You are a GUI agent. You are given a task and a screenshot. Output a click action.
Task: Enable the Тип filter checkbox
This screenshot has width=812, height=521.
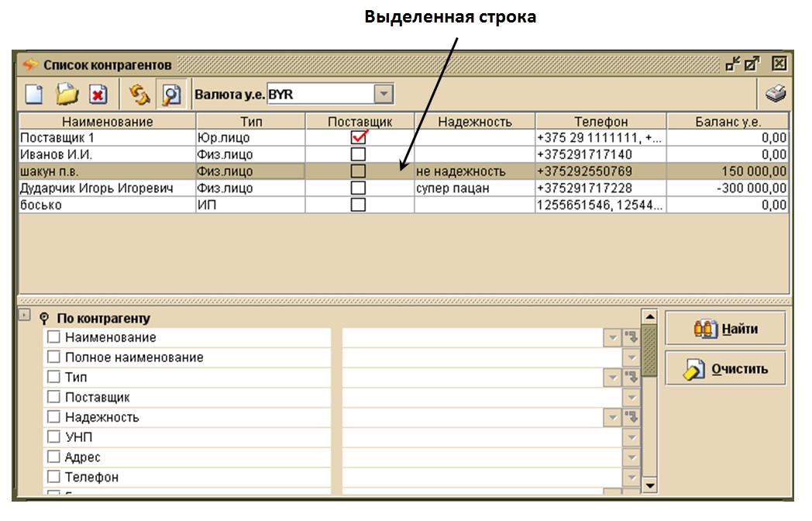(x=54, y=377)
